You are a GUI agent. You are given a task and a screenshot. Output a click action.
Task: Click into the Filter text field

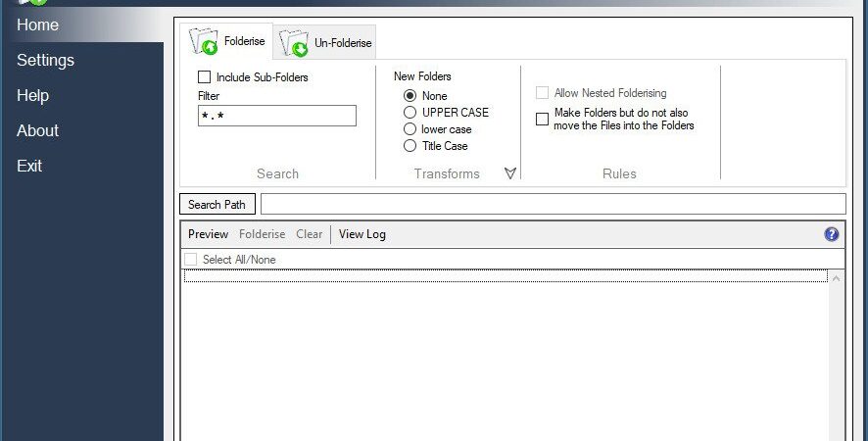(x=277, y=116)
